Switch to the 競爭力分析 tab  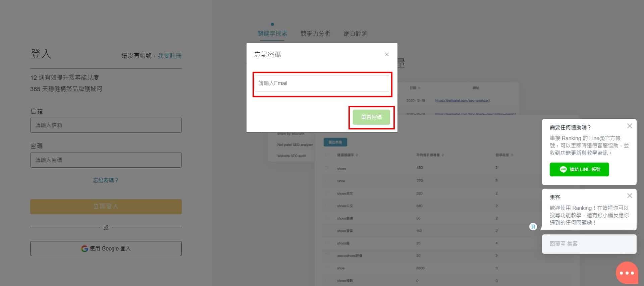(315, 34)
